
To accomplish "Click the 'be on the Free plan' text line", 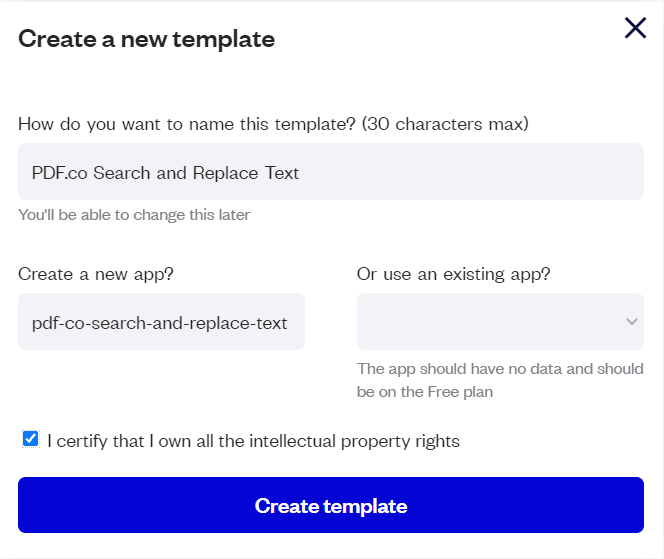I will coord(424,392).
